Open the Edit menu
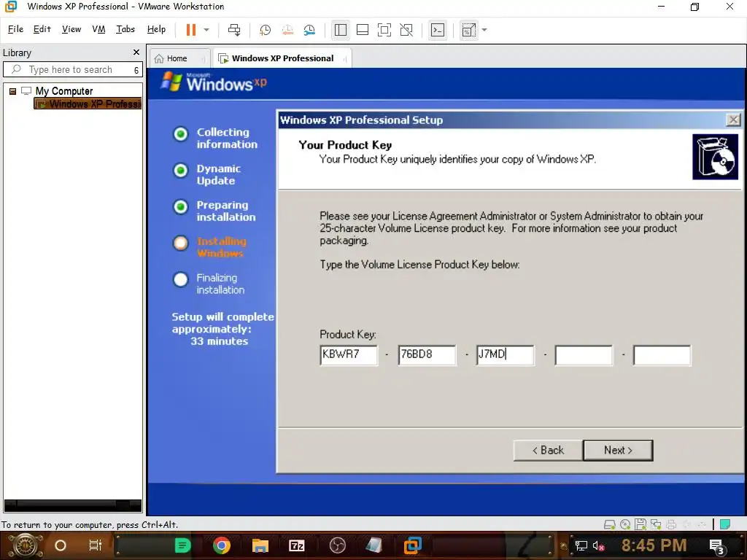Screen dimensions: 747x560 pos(42,29)
